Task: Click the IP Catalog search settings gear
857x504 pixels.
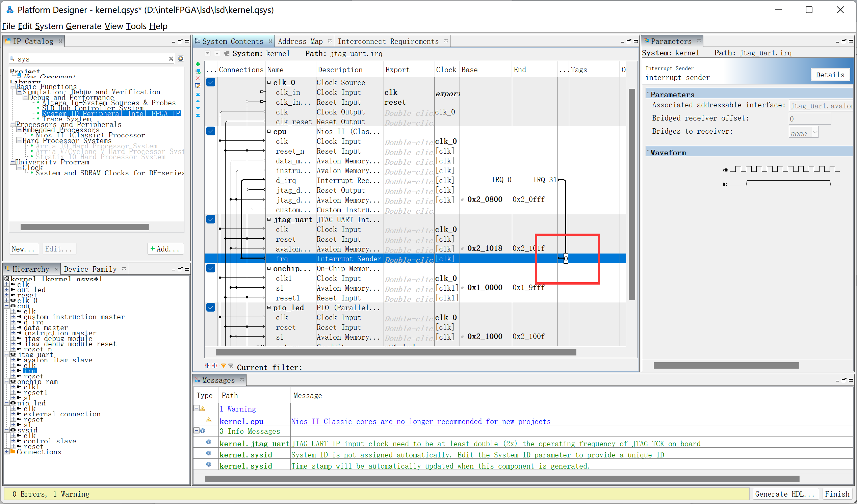Action: click(181, 59)
